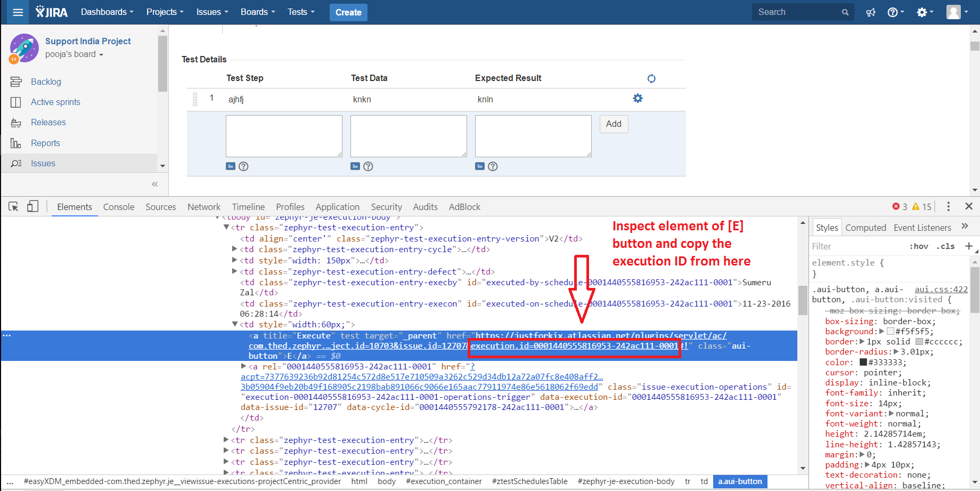This screenshot has width=980, height=491.
Task: Collapse the project sidebar with the chevron
Action: [154, 184]
